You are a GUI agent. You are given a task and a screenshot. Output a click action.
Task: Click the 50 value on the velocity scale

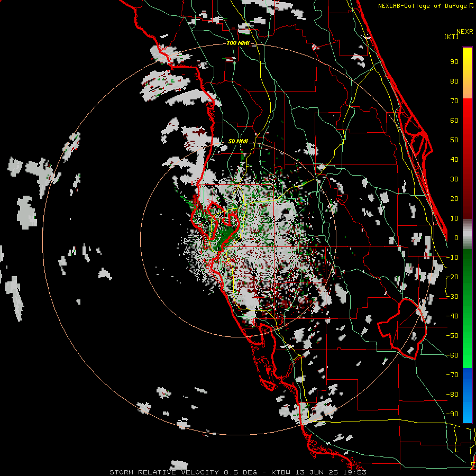click(454, 140)
